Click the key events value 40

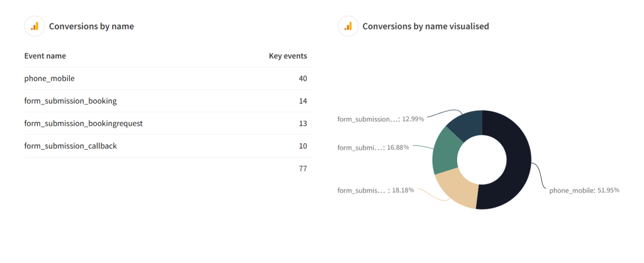pyautogui.click(x=303, y=79)
